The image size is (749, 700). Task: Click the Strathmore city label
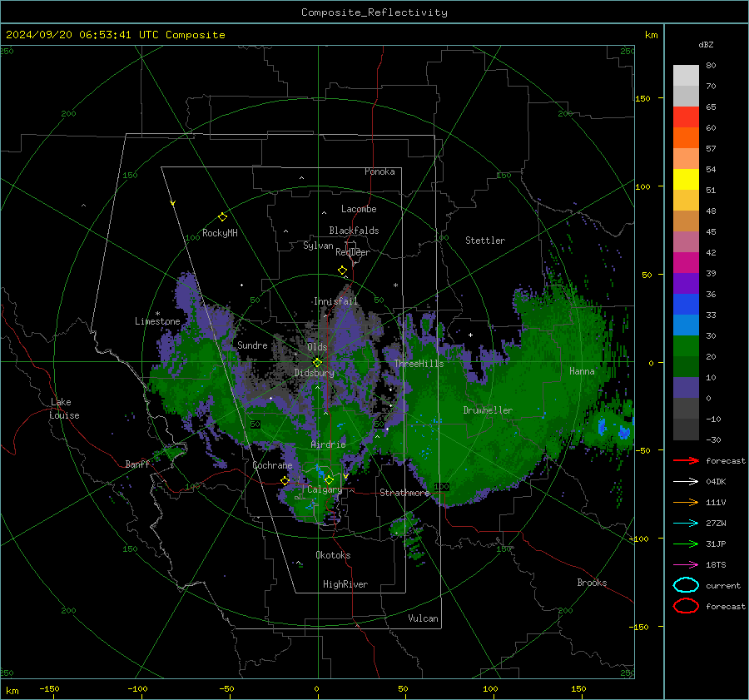(x=404, y=493)
